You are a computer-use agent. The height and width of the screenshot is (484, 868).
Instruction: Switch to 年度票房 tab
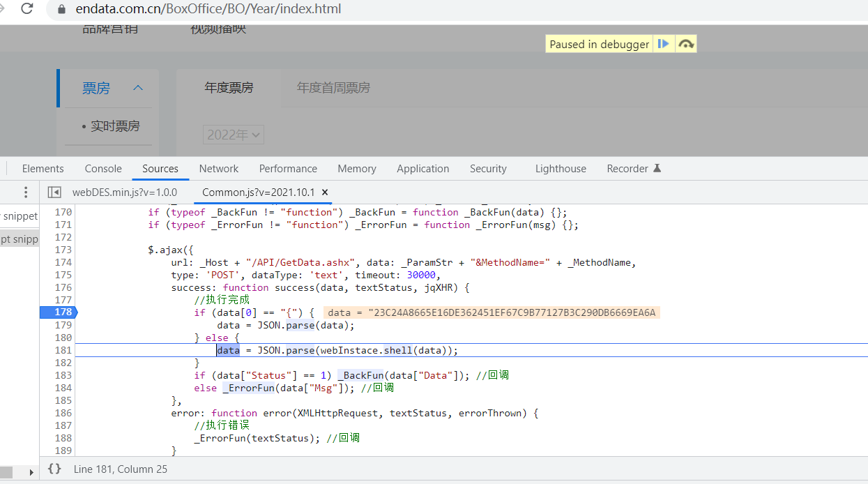pos(229,88)
